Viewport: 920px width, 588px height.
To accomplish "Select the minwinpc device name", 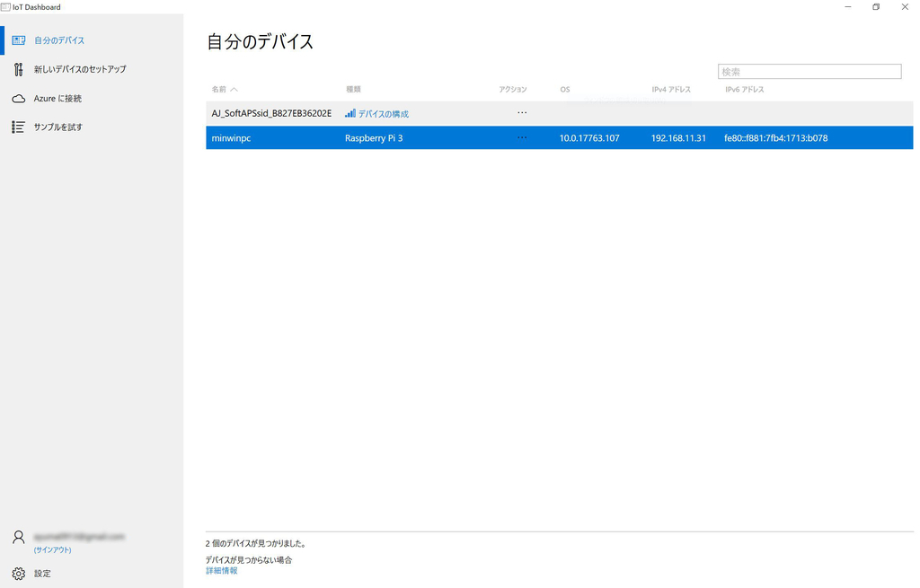I will [x=231, y=138].
